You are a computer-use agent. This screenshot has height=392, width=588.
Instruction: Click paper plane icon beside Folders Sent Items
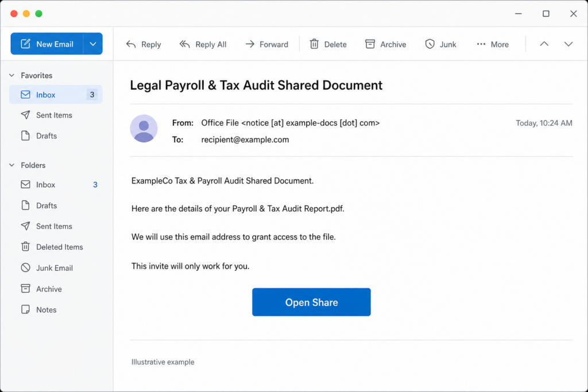click(x=25, y=226)
